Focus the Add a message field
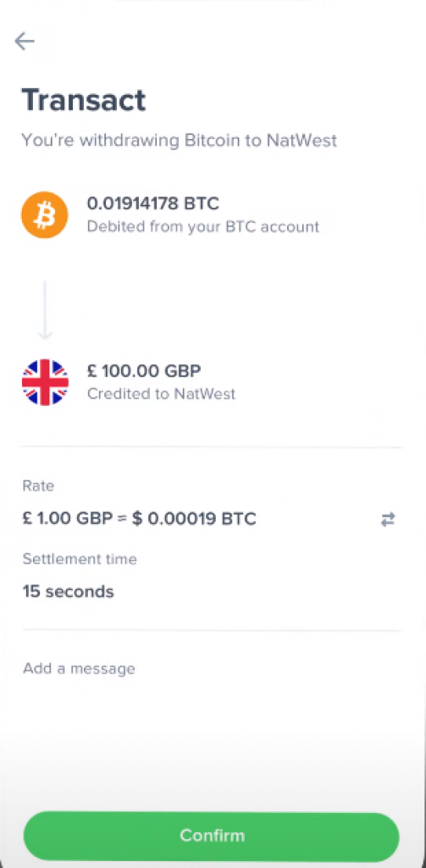 coord(212,668)
